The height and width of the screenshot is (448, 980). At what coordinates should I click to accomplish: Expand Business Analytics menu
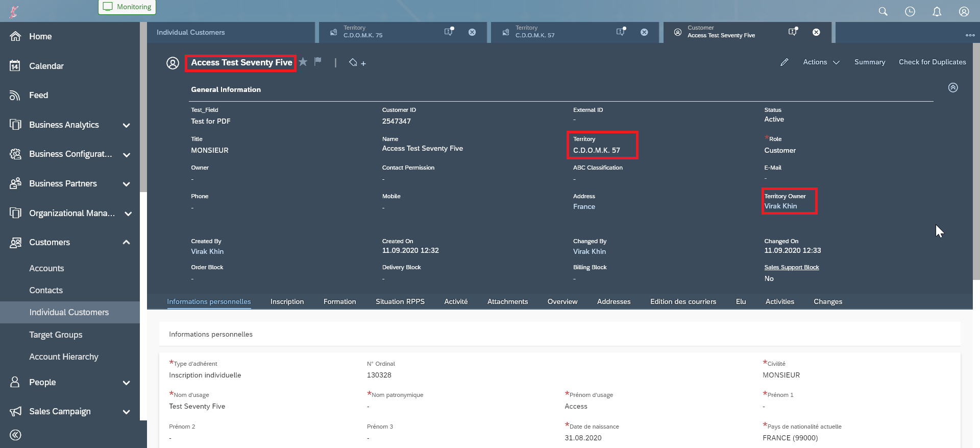(126, 125)
